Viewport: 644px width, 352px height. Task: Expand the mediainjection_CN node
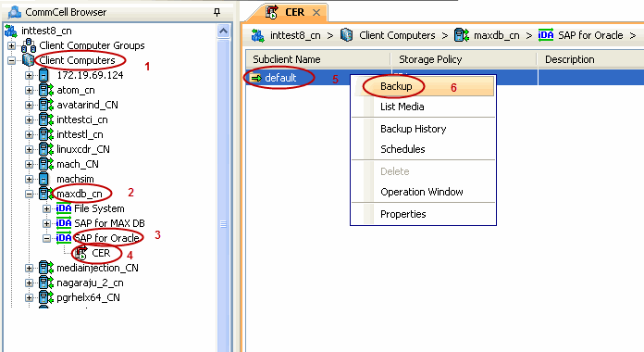pos(29,268)
